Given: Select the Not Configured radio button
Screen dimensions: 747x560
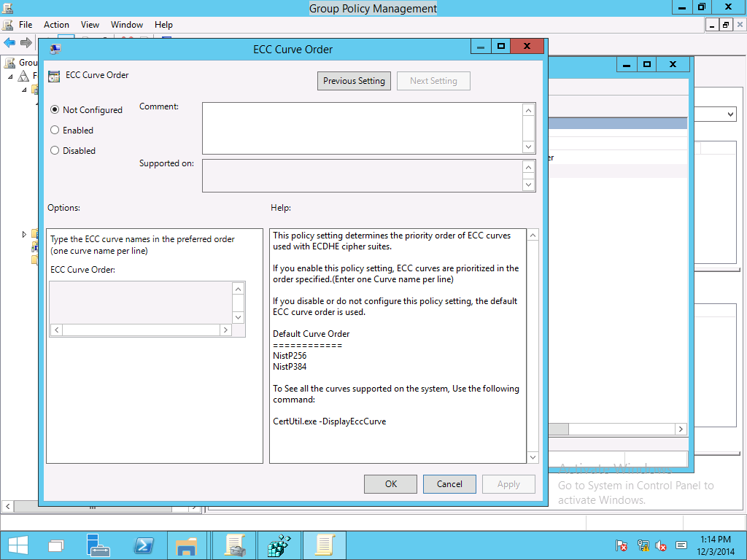Looking at the screenshot, I should click(54, 109).
